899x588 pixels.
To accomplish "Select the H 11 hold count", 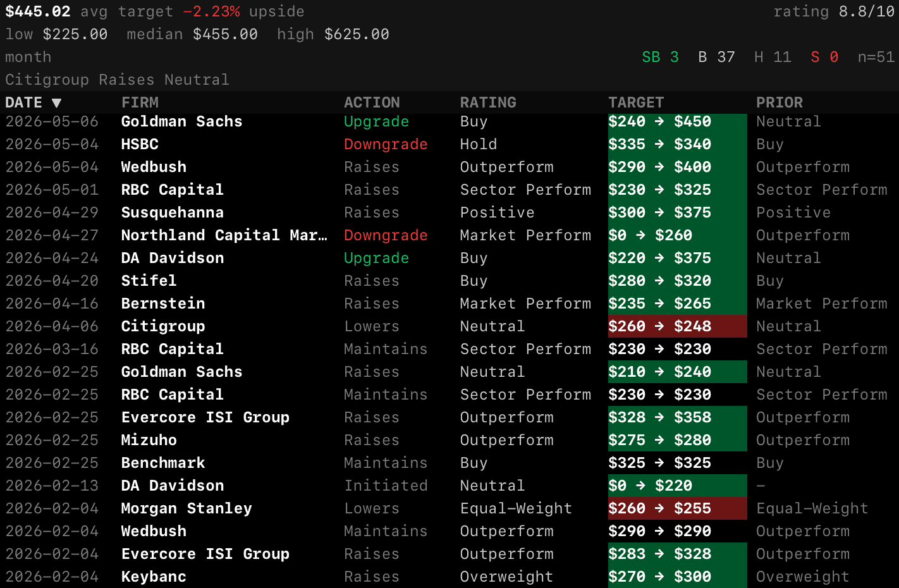I will 773,57.
